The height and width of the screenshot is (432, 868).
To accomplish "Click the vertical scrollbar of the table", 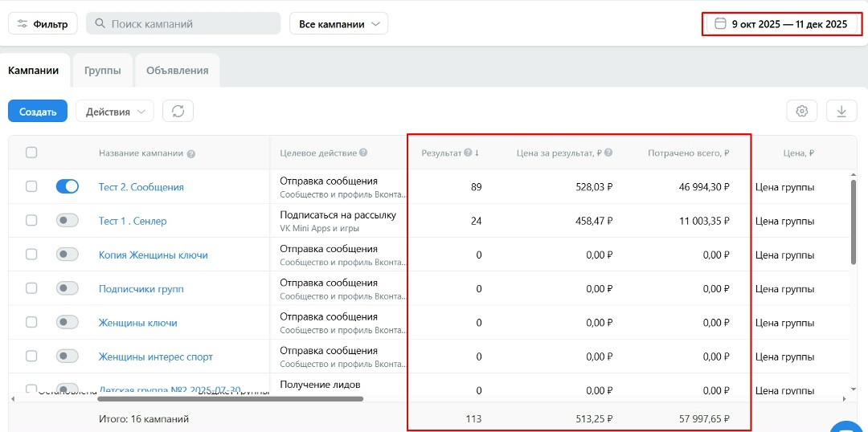I will tap(853, 222).
